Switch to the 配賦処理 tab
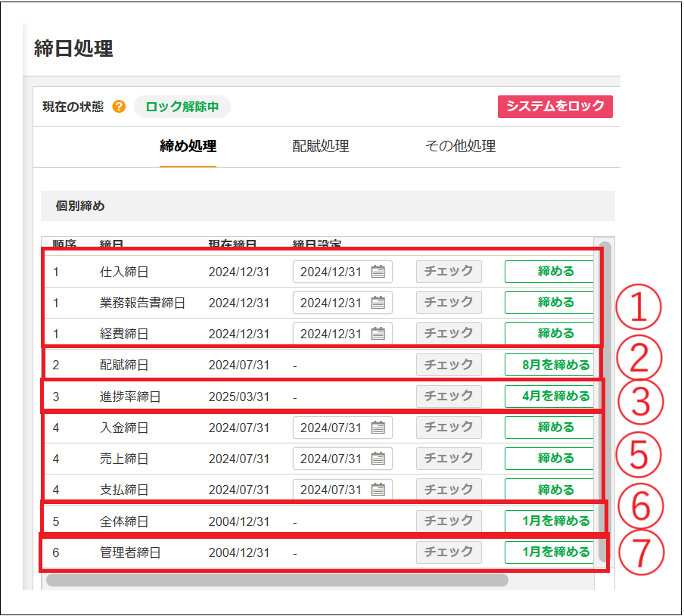This screenshot has width=684, height=616. click(321, 147)
